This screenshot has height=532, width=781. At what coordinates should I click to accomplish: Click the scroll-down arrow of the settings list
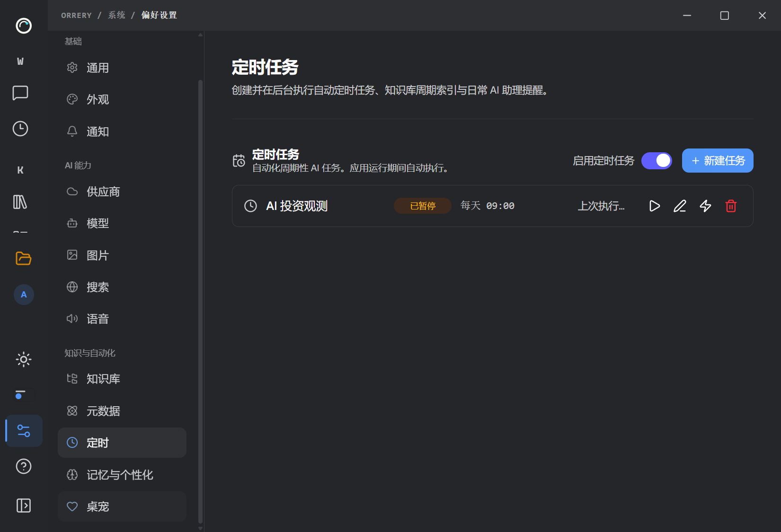click(x=201, y=528)
